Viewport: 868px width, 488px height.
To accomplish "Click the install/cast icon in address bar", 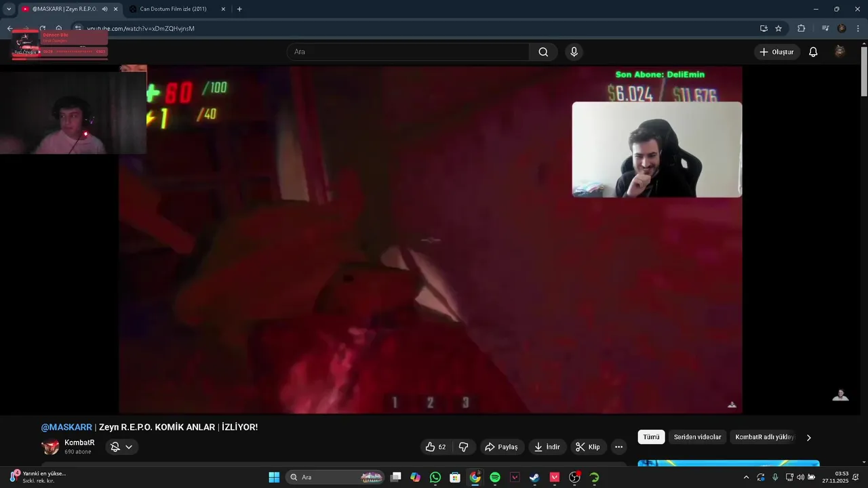I will coord(764,28).
